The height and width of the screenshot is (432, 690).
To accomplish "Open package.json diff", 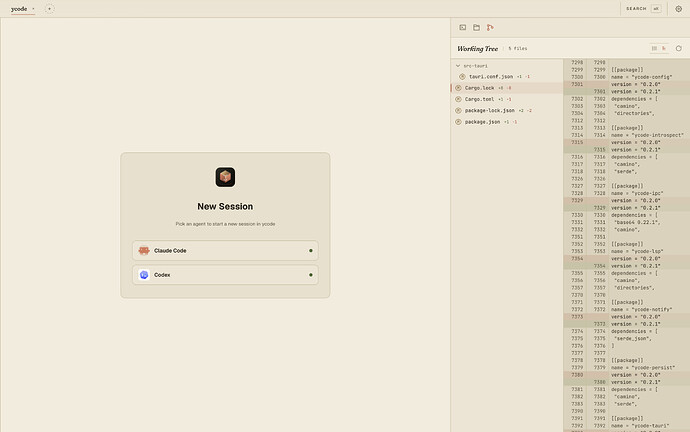I will pos(507,122).
